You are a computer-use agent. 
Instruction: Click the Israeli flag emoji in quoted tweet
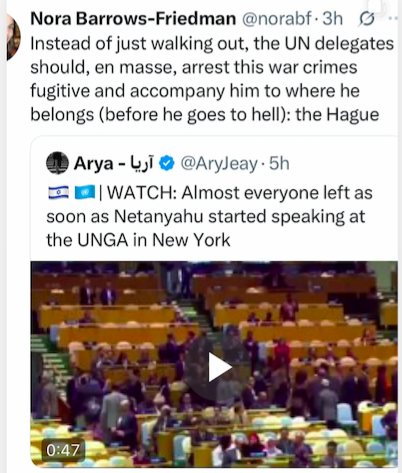(58, 193)
